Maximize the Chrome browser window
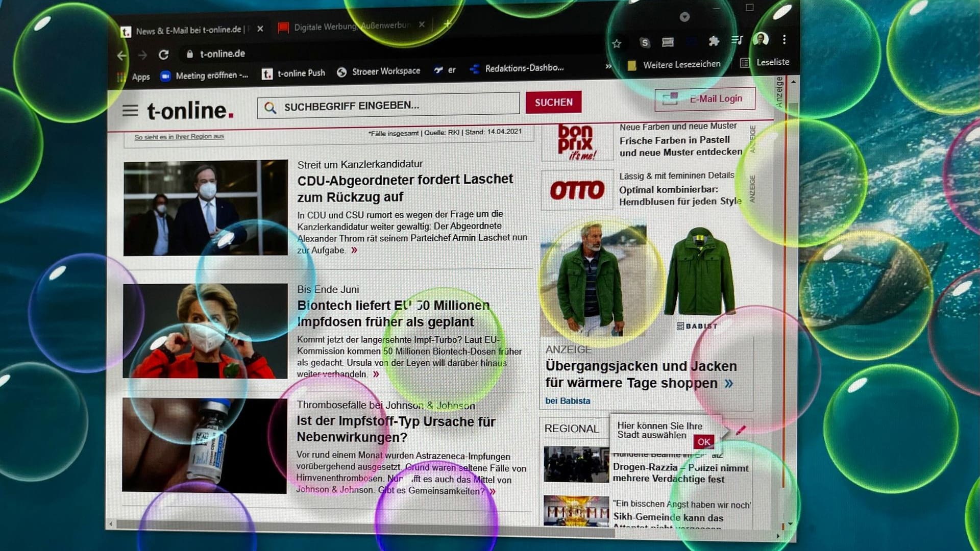980x551 pixels. [x=749, y=7]
